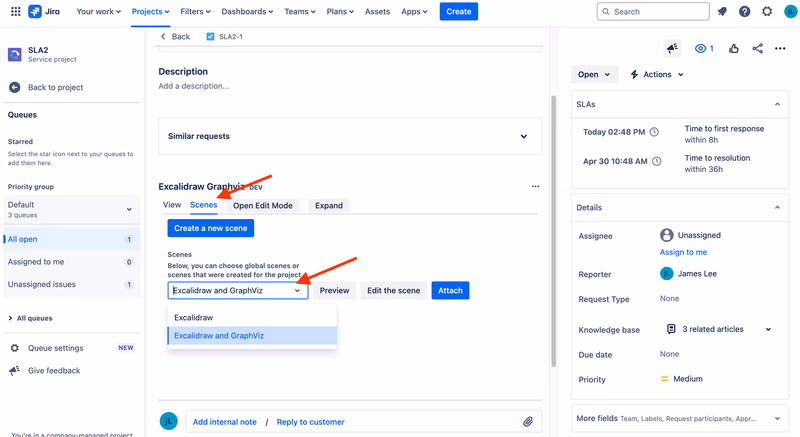Open the Dashboards dropdown menu

pyautogui.click(x=247, y=11)
